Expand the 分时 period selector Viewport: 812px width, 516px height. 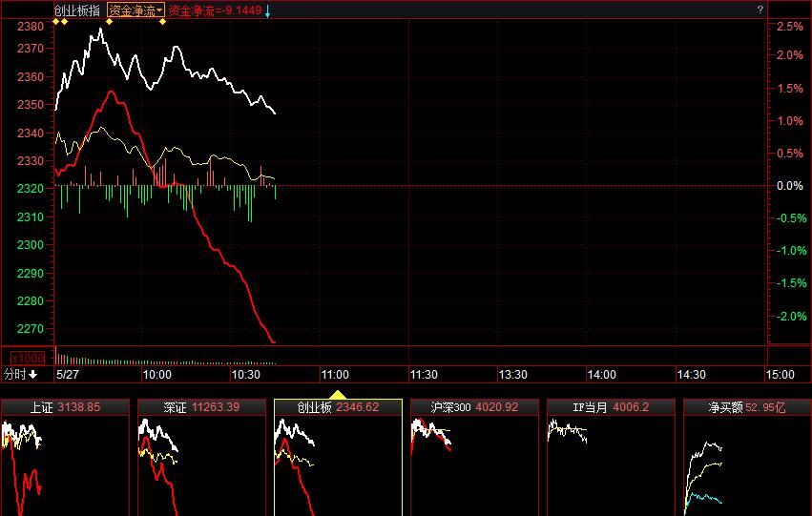(21, 375)
